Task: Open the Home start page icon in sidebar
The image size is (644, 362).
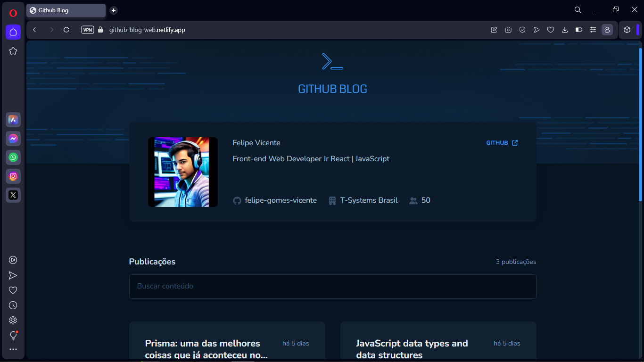Action: [x=13, y=32]
